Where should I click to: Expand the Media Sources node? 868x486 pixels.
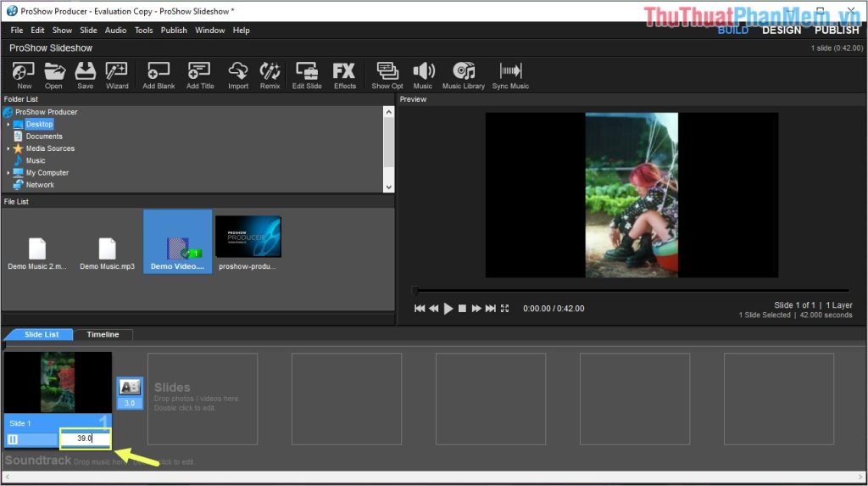tap(8, 148)
